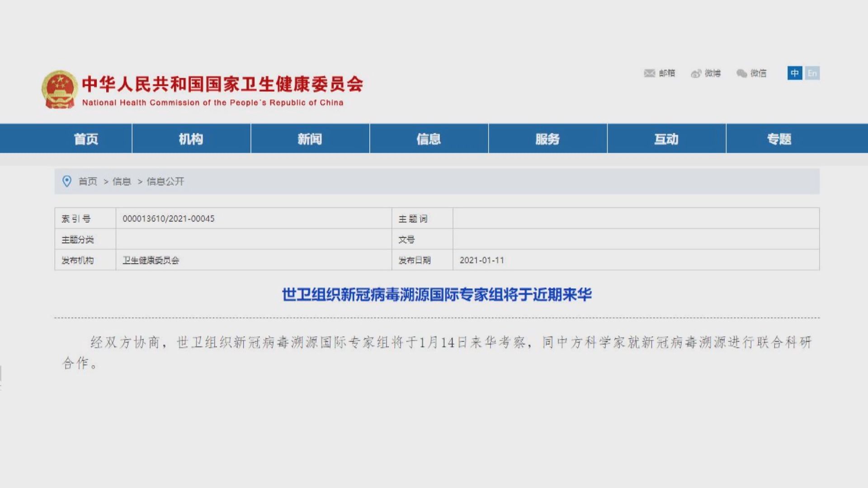This screenshot has height=488, width=868.
Task: Open the 互动 navigation menu
Action: (x=667, y=139)
